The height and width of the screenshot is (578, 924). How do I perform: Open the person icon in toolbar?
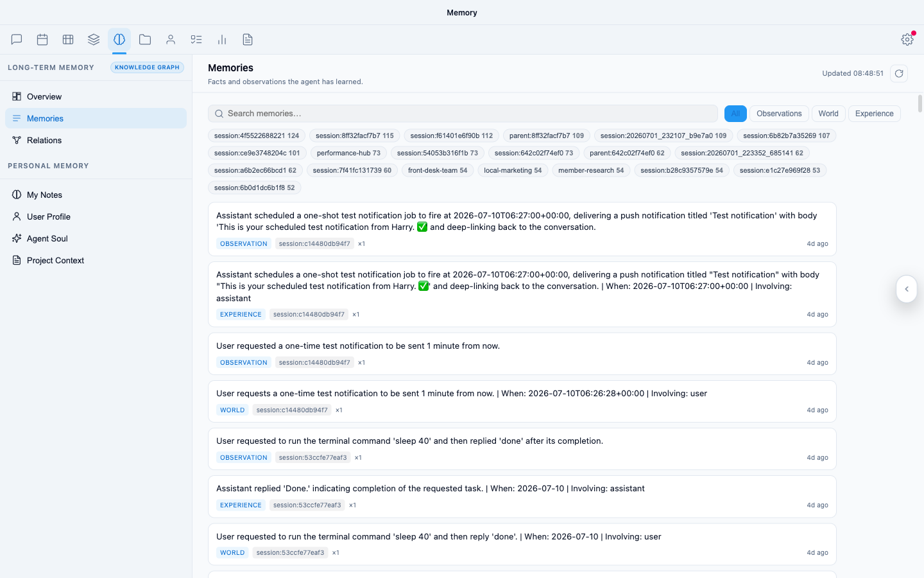171,40
